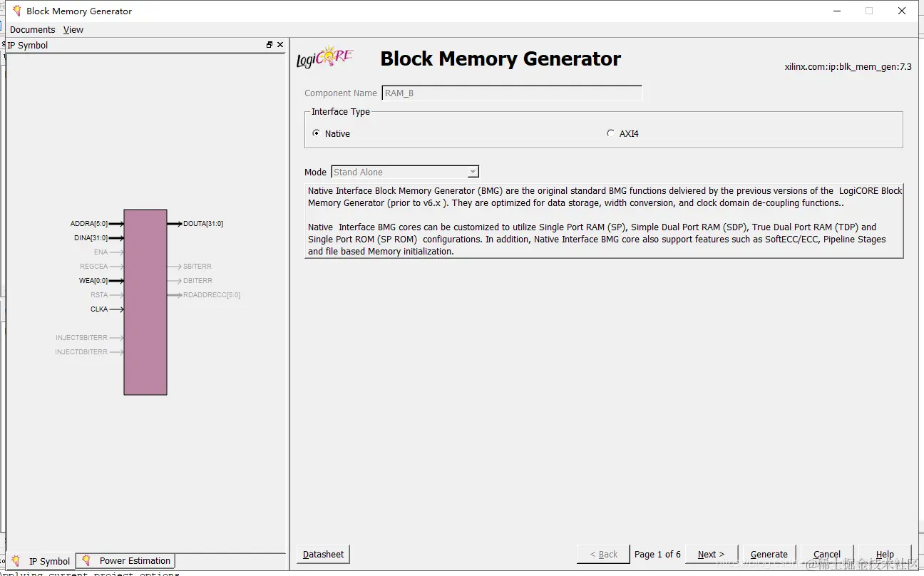Click the SBITERR port label

point(197,267)
